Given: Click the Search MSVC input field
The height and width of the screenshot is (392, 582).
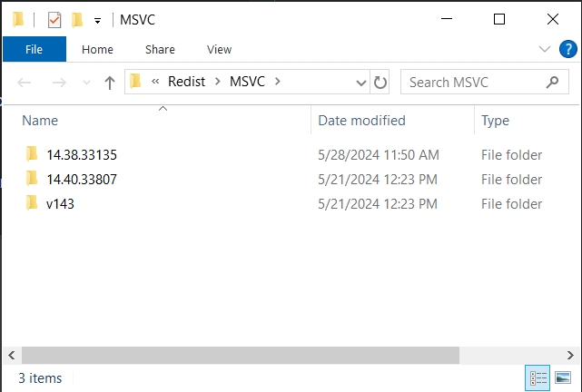Looking at the screenshot, I should tap(472, 83).
